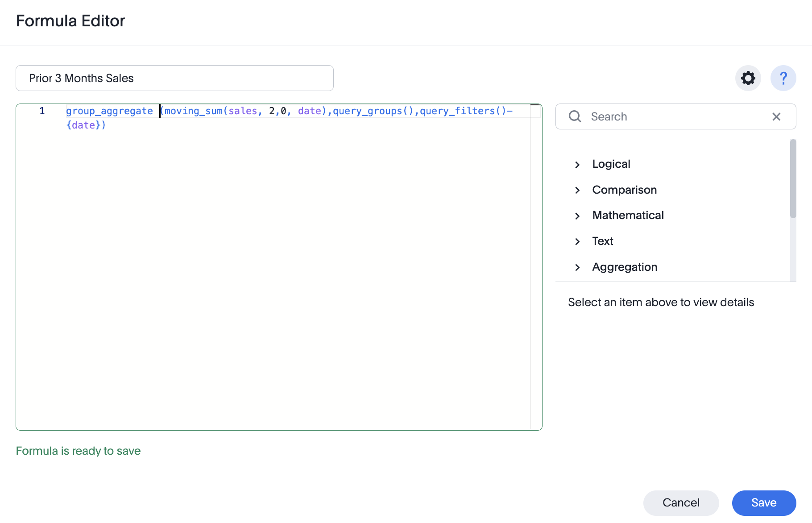Image resolution: width=812 pixels, height=523 pixels.
Task: Save the Prior 3 Months Sales formula
Action: [764, 502]
